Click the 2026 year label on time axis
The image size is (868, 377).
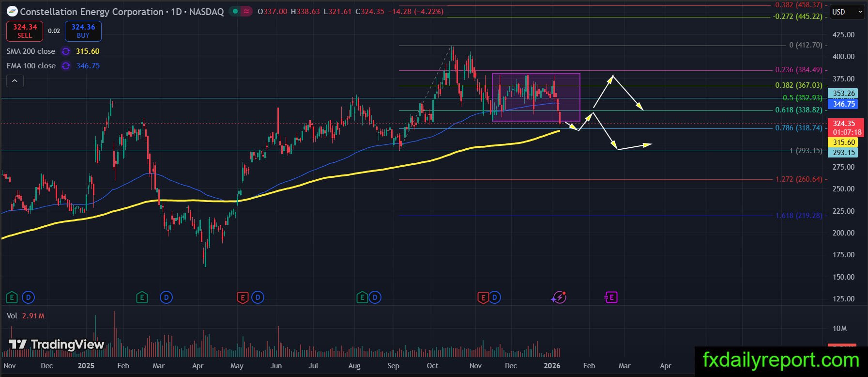552,366
